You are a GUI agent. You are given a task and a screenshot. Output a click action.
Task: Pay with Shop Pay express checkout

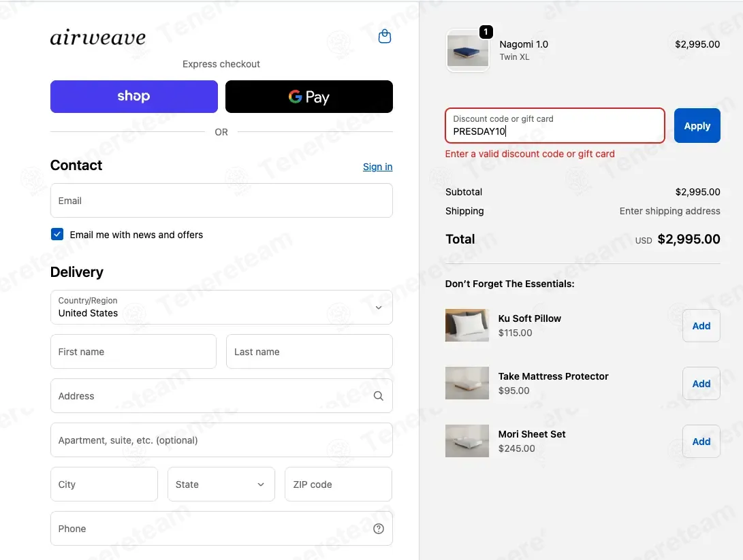[134, 97]
